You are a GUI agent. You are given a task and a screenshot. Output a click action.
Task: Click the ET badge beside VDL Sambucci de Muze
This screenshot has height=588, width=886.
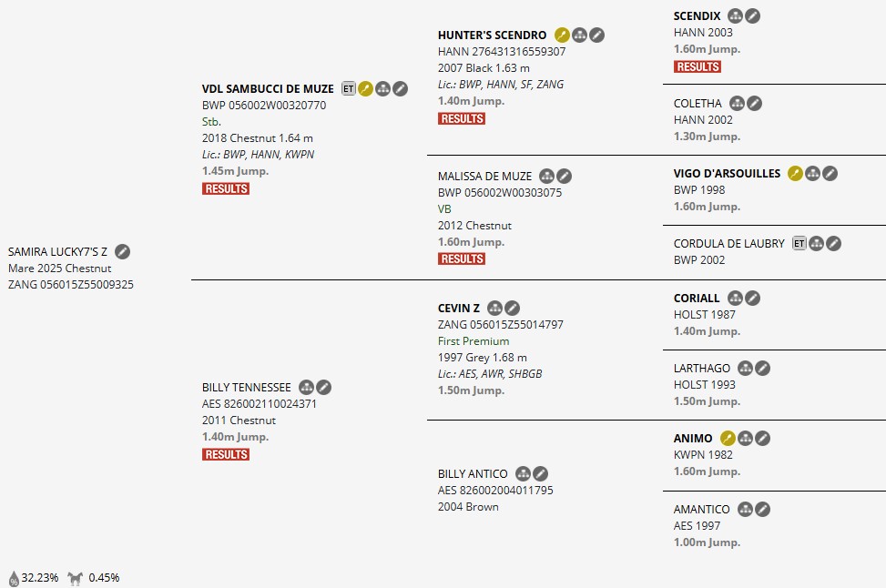pyautogui.click(x=348, y=89)
